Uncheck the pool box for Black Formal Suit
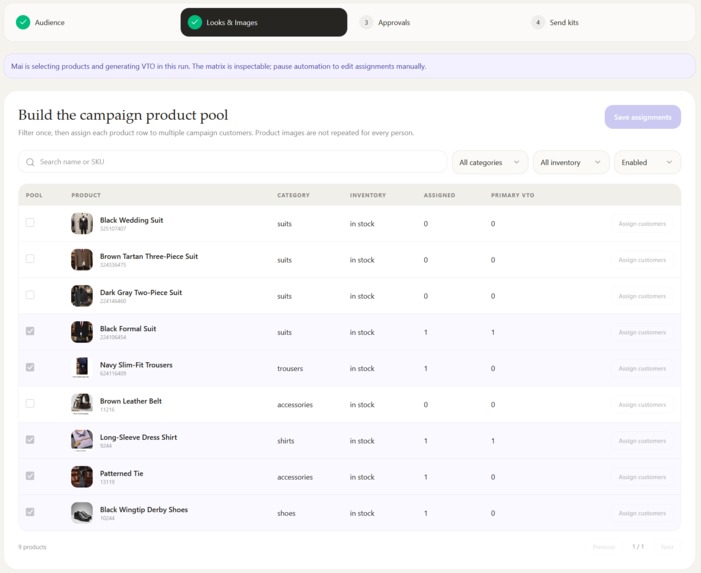This screenshot has width=701, height=573. pyautogui.click(x=30, y=331)
